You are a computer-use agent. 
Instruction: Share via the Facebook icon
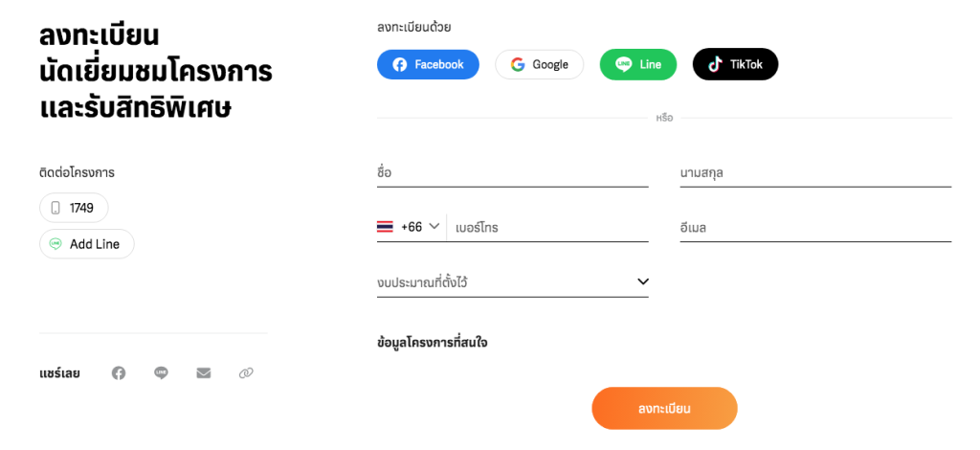(119, 373)
